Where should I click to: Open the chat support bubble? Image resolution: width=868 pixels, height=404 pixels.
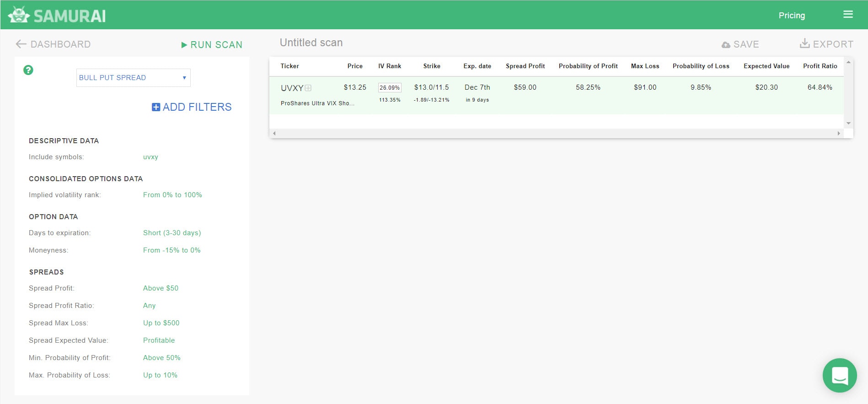point(840,375)
